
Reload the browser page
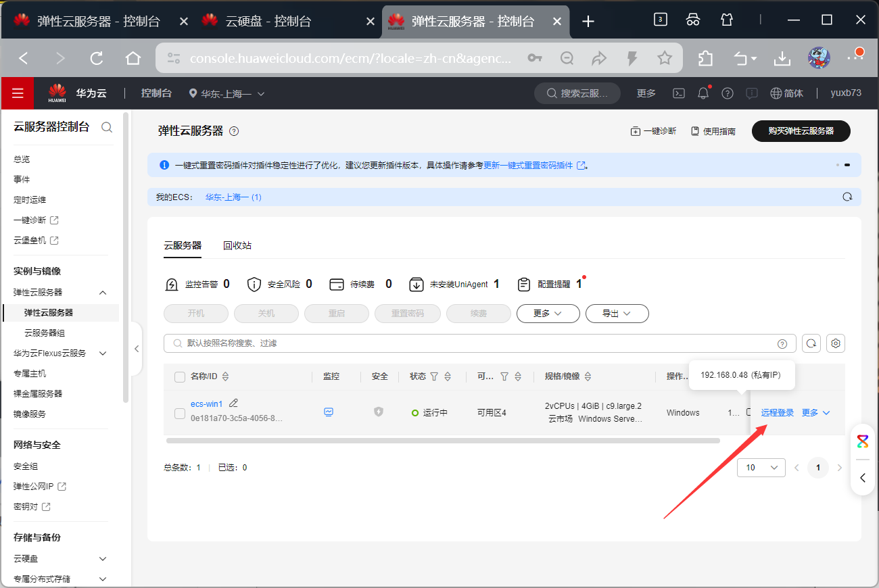pos(97,58)
